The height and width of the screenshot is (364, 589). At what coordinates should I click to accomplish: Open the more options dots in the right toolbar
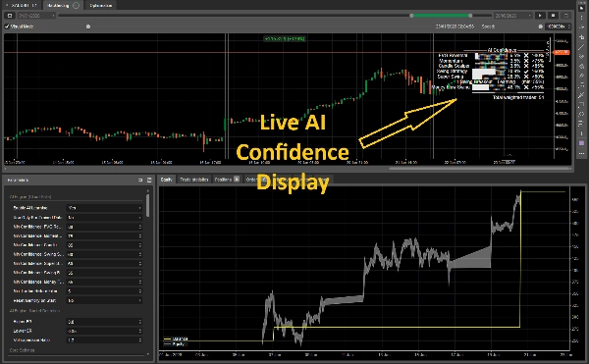point(581,153)
